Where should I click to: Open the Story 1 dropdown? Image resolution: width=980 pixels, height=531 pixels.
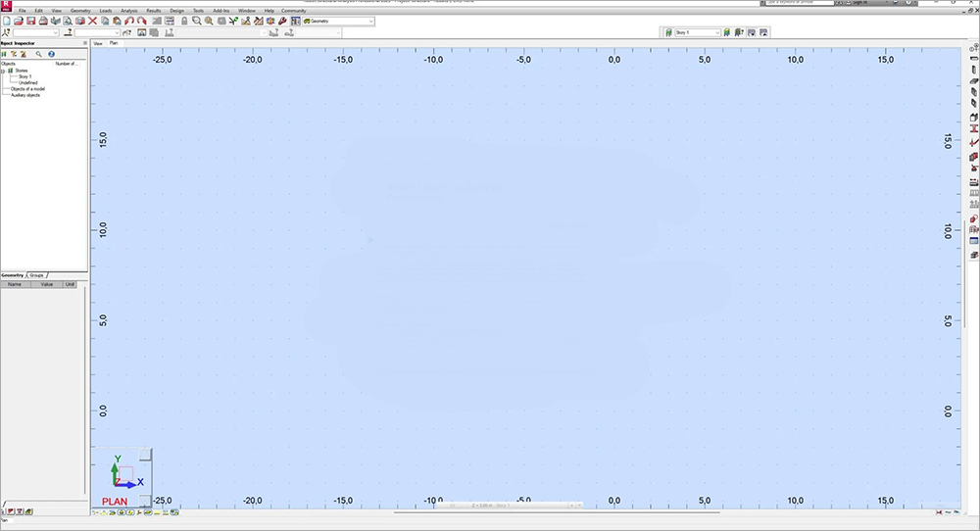717,32
